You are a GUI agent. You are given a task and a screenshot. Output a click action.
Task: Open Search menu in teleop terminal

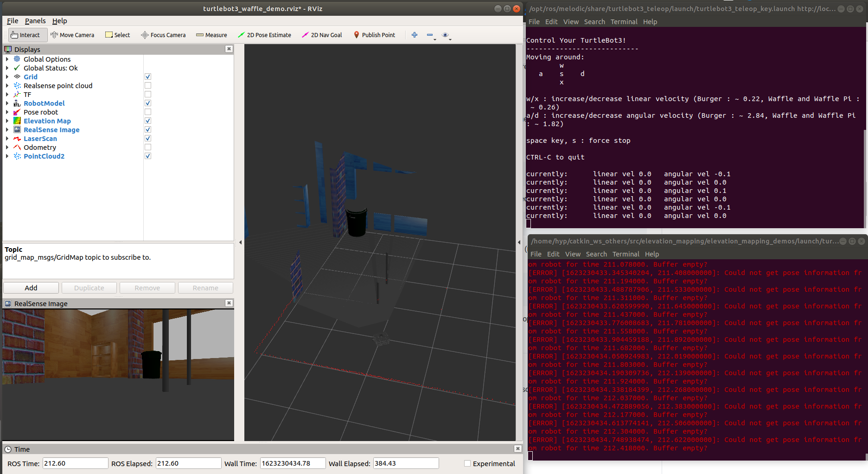click(594, 22)
